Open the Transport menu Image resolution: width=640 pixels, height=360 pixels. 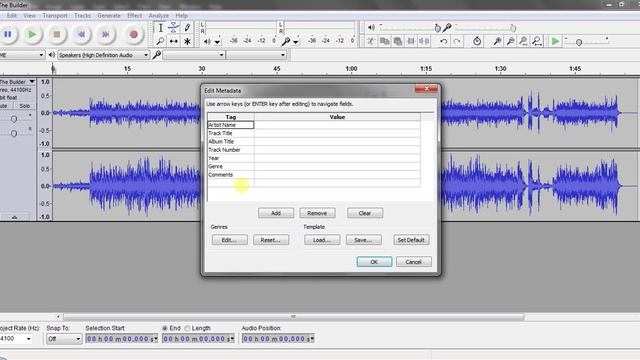click(55, 16)
